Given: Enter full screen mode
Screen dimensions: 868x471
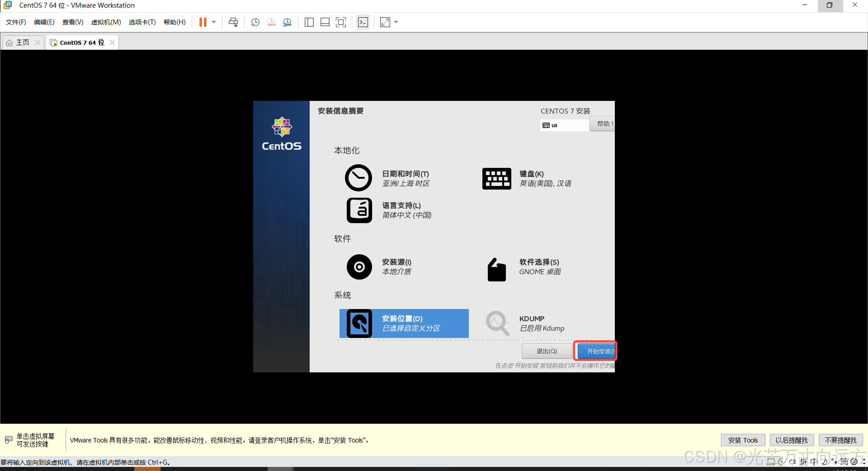Looking at the screenshot, I should 341,22.
